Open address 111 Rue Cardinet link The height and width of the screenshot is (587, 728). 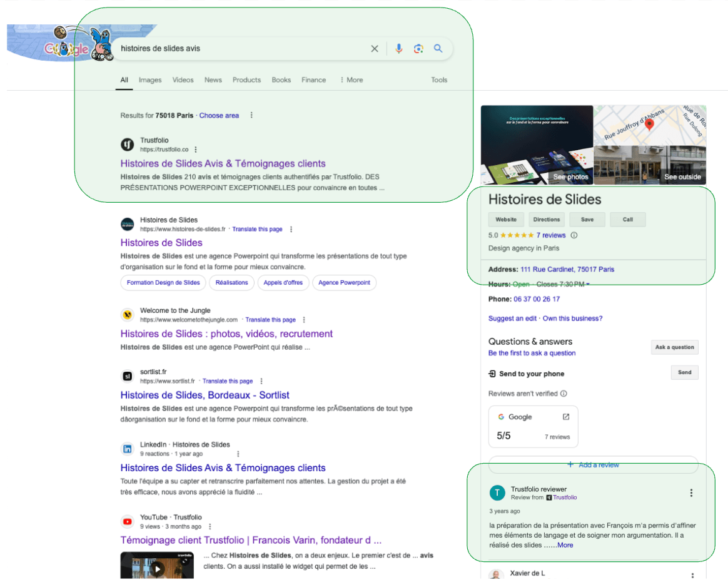567,269
